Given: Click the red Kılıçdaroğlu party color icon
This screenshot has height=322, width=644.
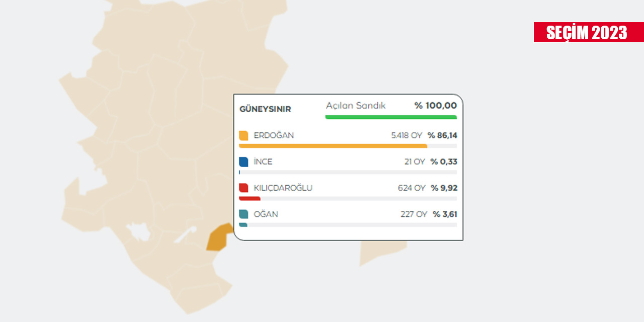Looking at the screenshot, I should [x=244, y=188].
